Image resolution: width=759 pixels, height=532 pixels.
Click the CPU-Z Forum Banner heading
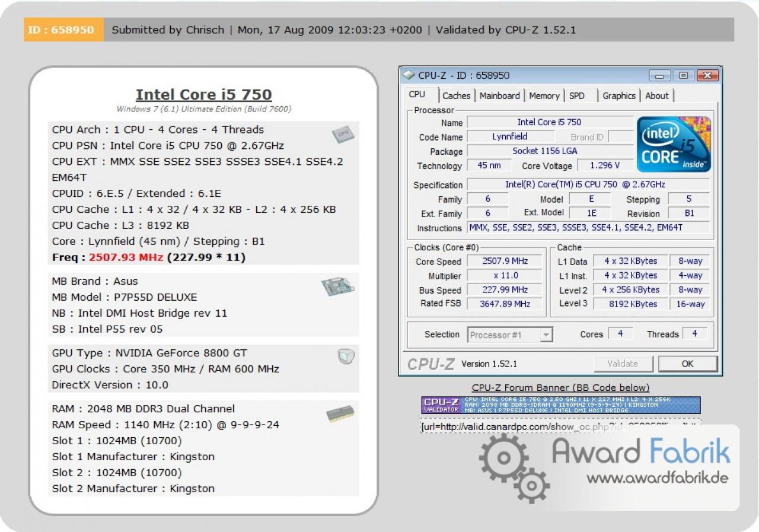click(x=561, y=387)
